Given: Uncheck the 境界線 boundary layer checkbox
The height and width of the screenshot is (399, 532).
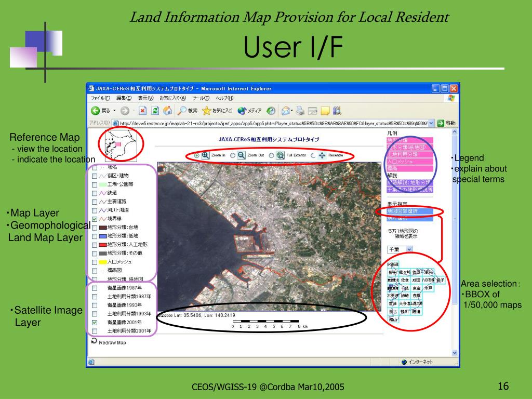Looking at the screenshot, I should click(x=95, y=219).
